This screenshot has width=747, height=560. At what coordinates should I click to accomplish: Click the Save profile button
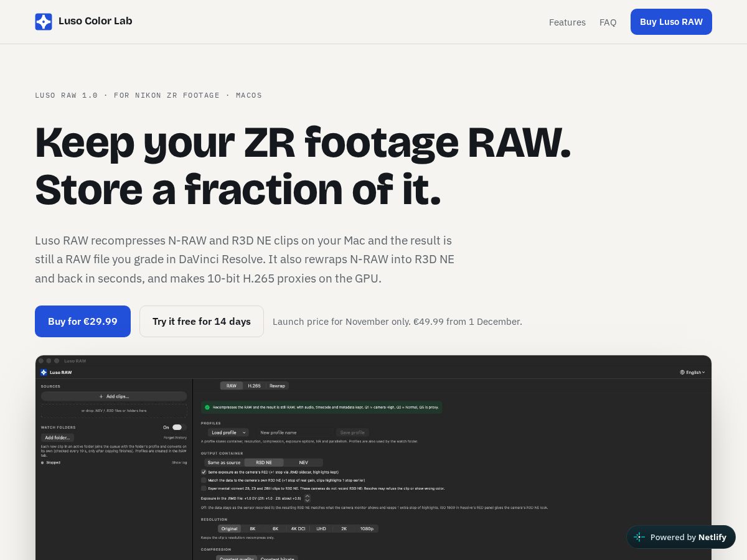pos(352,432)
